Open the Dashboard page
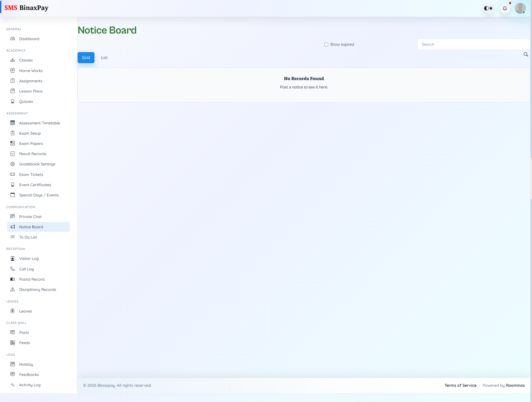The image size is (532, 402). tap(29, 39)
